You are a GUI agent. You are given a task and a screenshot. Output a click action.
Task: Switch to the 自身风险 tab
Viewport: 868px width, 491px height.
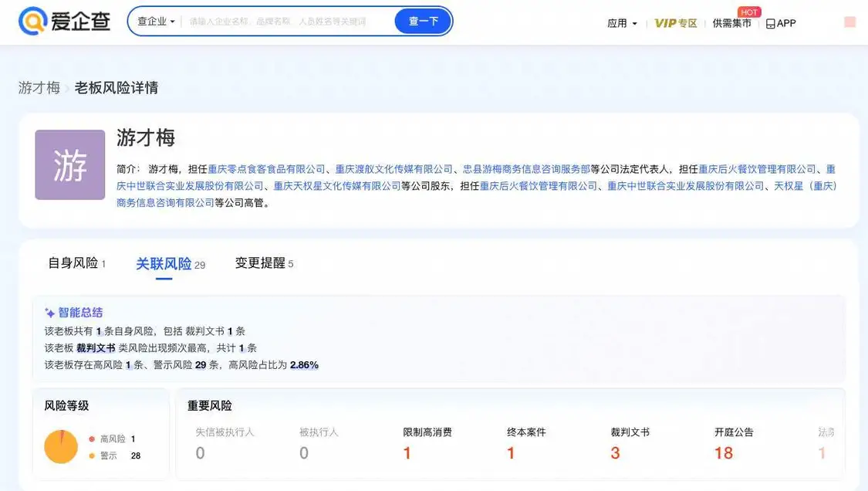76,263
